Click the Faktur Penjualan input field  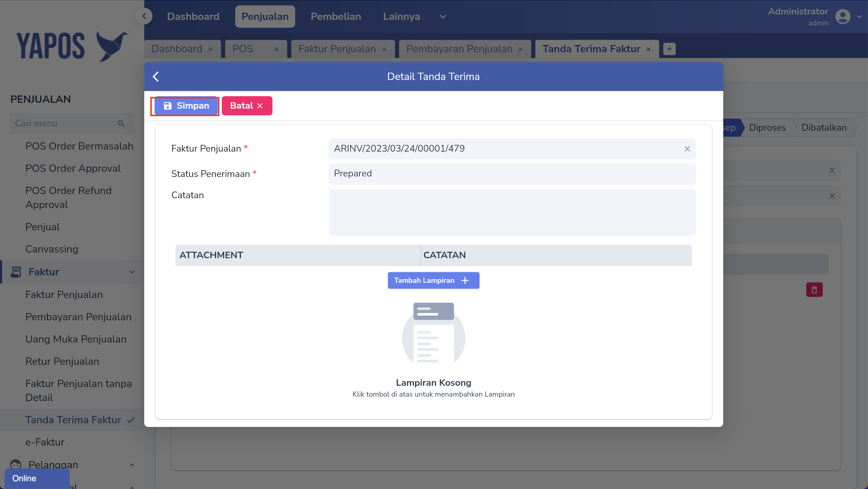pyautogui.click(x=512, y=149)
